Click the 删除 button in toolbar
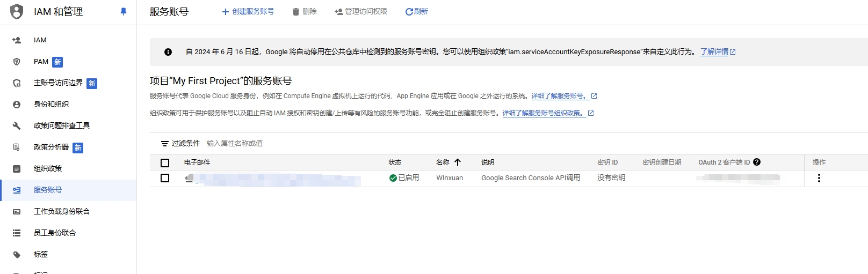This screenshot has width=868, height=274. pos(305,11)
